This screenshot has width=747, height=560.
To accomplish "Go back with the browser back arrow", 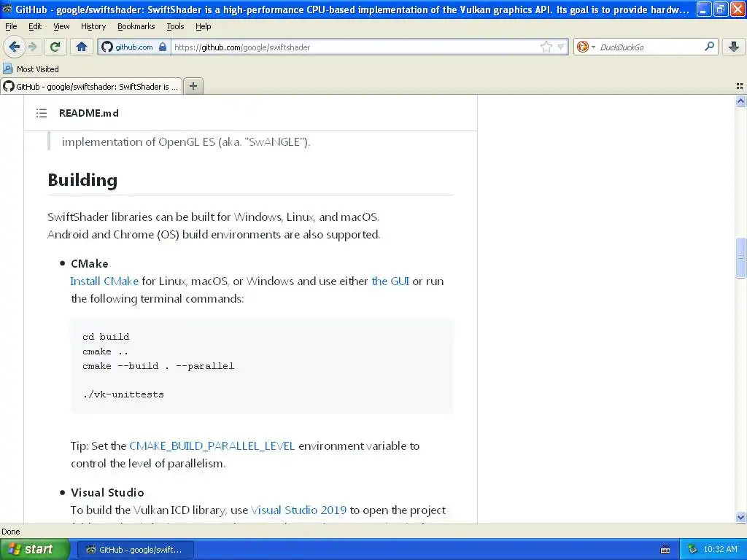I will (14, 47).
